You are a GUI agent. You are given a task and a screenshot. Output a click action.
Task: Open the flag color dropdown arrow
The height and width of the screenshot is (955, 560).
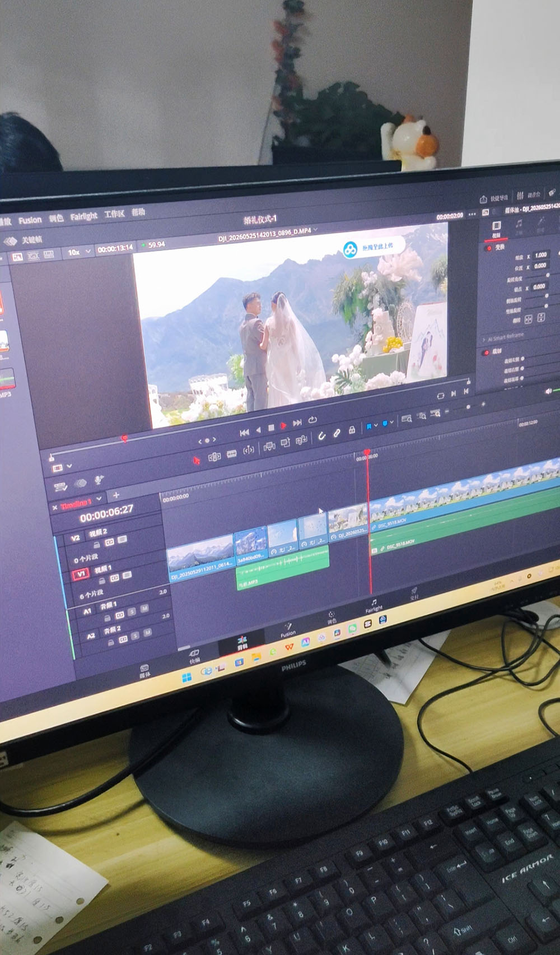(x=376, y=425)
